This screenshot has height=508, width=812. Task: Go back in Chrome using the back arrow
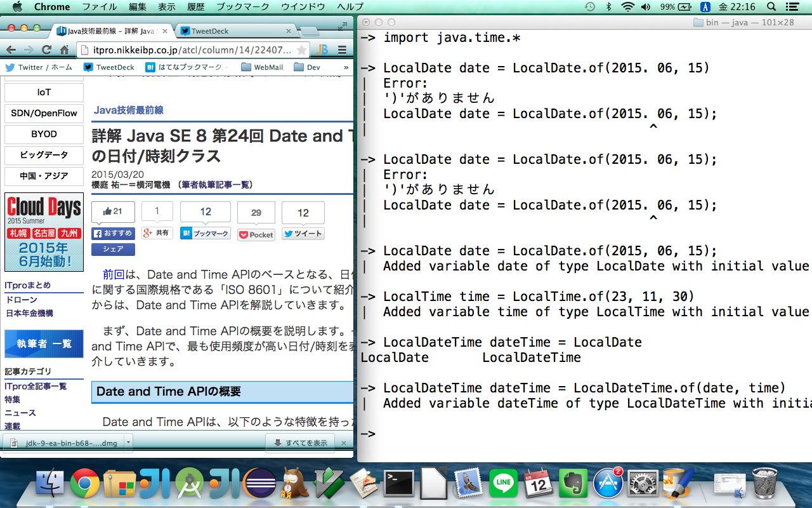tap(11, 50)
